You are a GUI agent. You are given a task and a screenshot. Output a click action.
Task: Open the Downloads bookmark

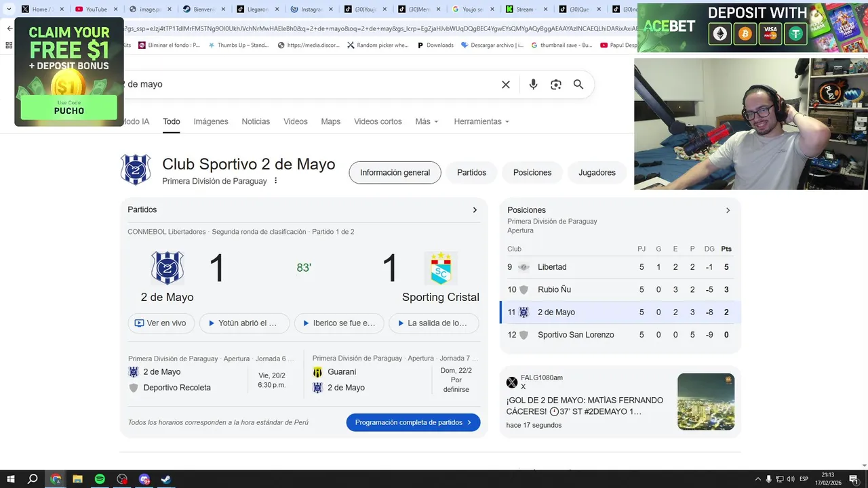(x=435, y=45)
